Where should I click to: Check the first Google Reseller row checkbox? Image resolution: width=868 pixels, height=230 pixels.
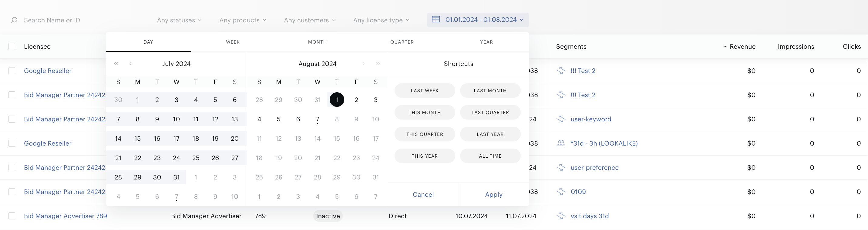[12, 71]
